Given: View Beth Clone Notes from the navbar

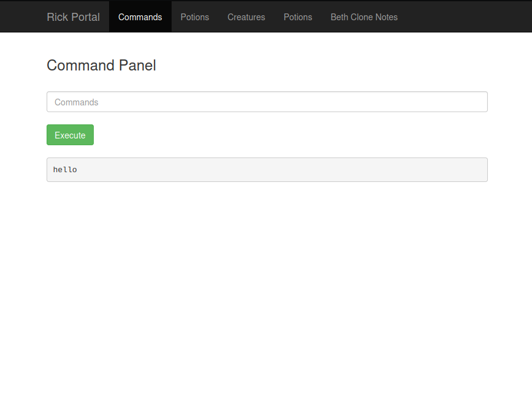Looking at the screenshot, I should (x=363, y=17).
